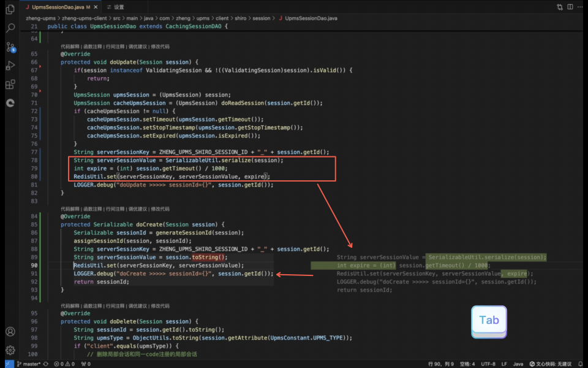Open the notifications bell in status bar
Image resolution: width=588 pixels, height=368 pixels.
click(x=581, y=364)
